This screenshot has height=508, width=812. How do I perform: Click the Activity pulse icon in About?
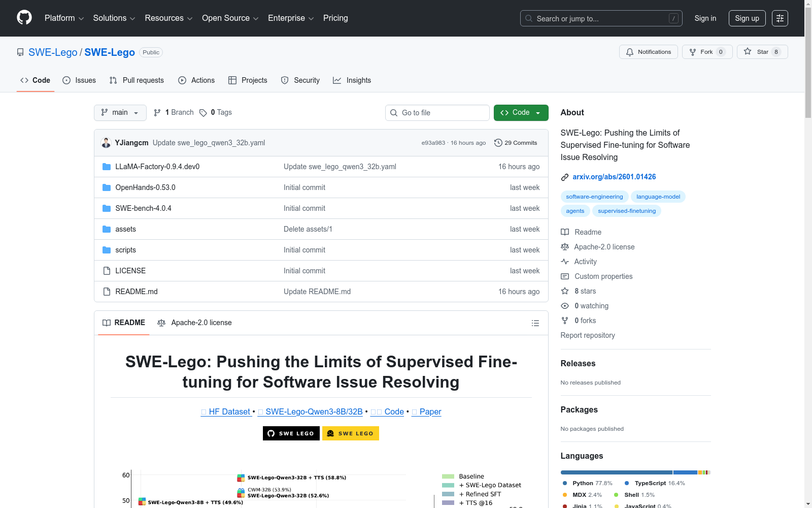tap(565, 262)
